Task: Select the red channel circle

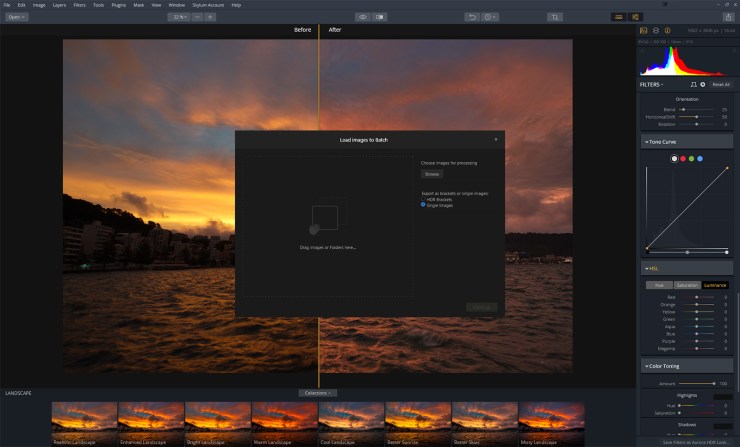Action: [683, 159]
